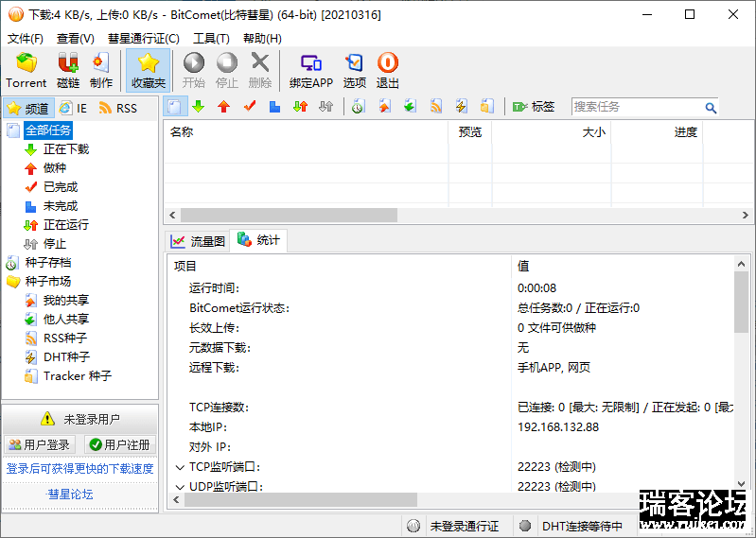
Task: Select 种子市场 folder in the tree
Action: pyautogui.click(x=47, y=281)
